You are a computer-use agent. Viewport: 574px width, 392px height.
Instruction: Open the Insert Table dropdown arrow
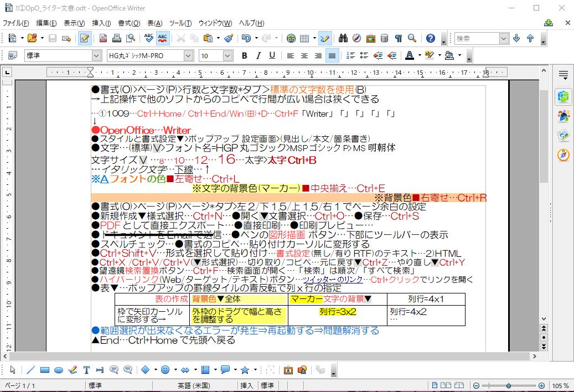pos(314,38)
